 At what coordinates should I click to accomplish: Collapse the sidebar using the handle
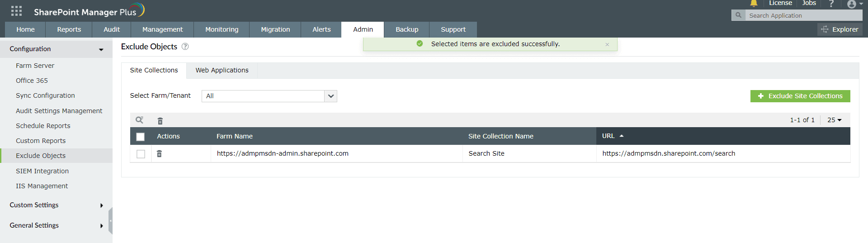(110, 221)
